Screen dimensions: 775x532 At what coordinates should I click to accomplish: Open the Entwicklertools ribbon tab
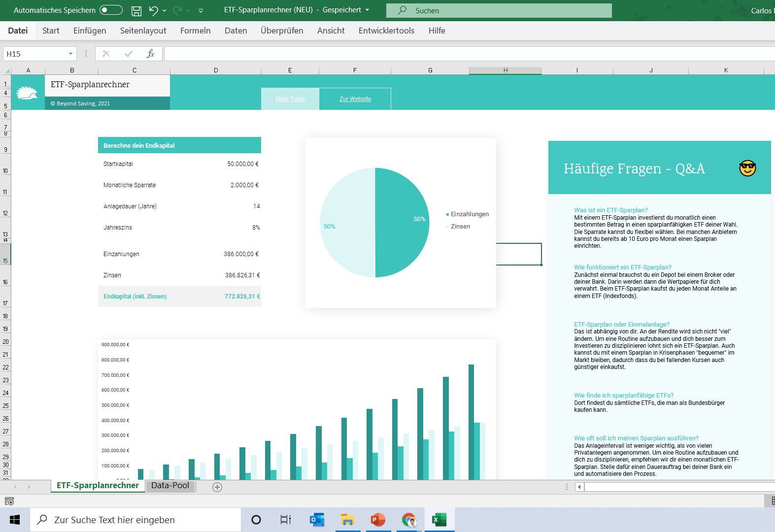[387, 31]
